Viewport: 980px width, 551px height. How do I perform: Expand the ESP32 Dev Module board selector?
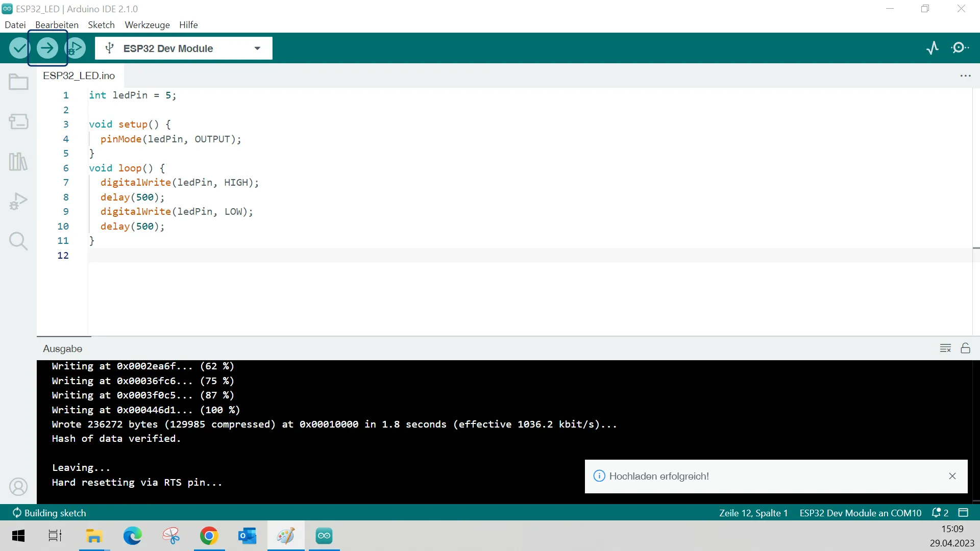pyautogui.click(x=184, y=48)
